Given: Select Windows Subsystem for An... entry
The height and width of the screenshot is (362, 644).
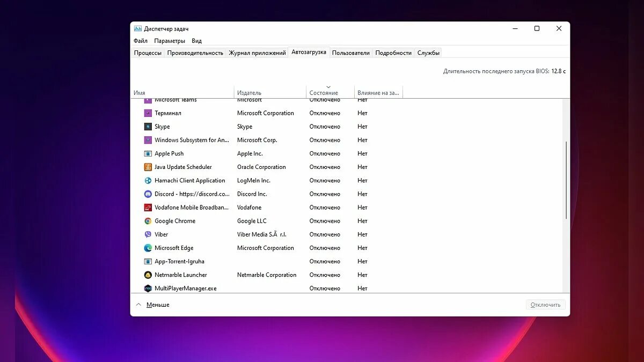Looking at the screenshot, I should tap(192, 140).
